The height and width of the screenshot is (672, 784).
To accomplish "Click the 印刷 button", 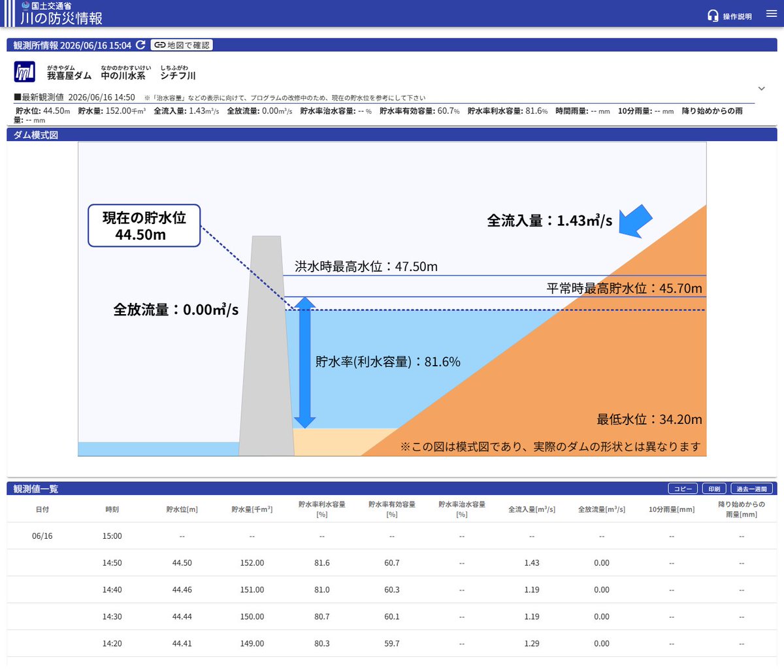I will point(714,488).
